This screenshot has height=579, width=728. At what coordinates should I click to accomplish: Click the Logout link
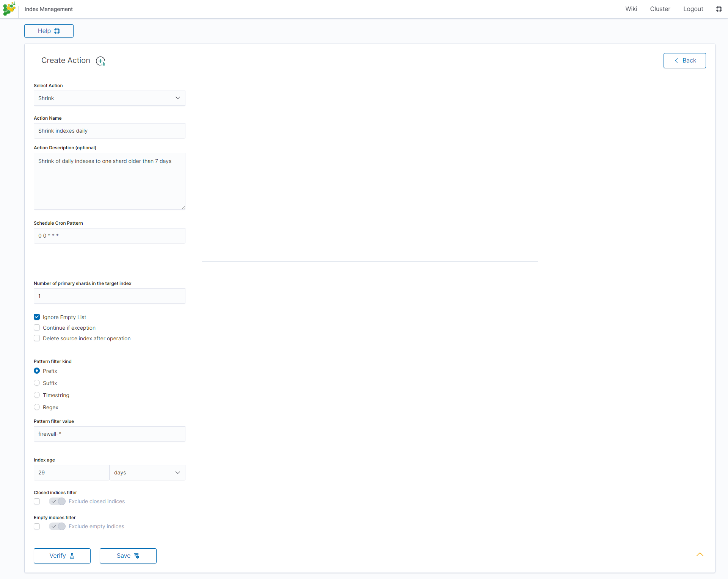pos(693,9)
